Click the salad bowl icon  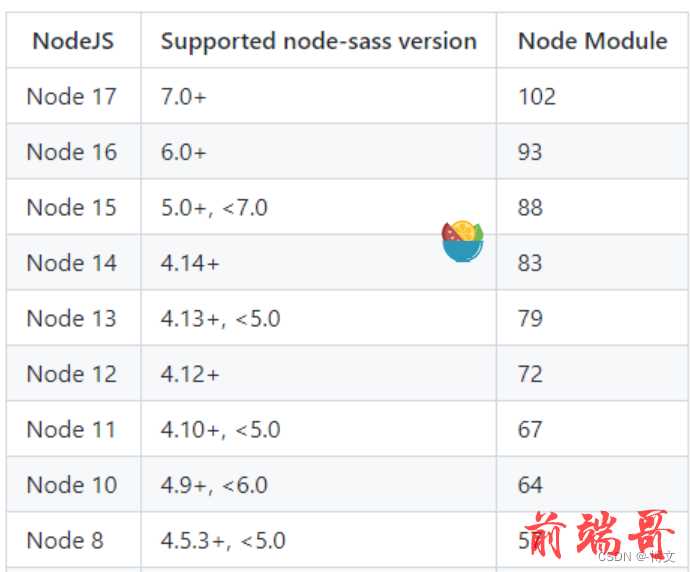click(x=462, y=241)
